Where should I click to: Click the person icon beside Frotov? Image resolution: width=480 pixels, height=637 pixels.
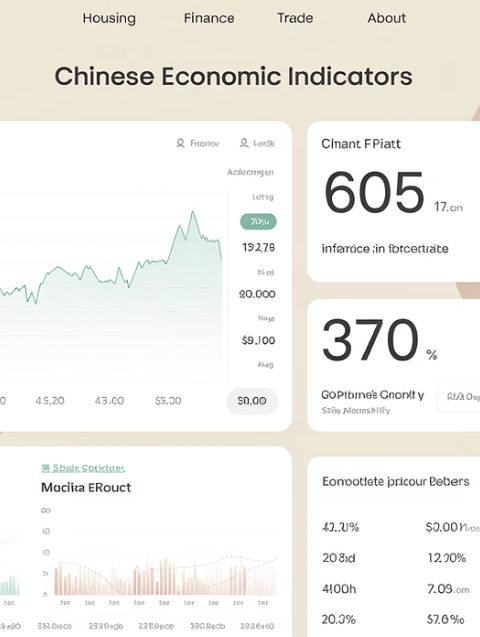[180, 143]
